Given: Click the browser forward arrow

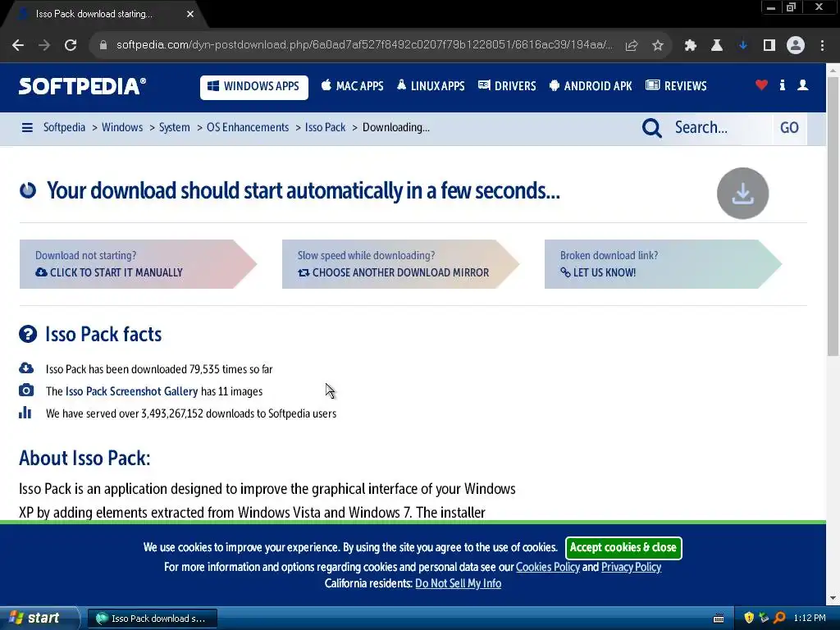Looking at the screenshot, I should point(44,46).
